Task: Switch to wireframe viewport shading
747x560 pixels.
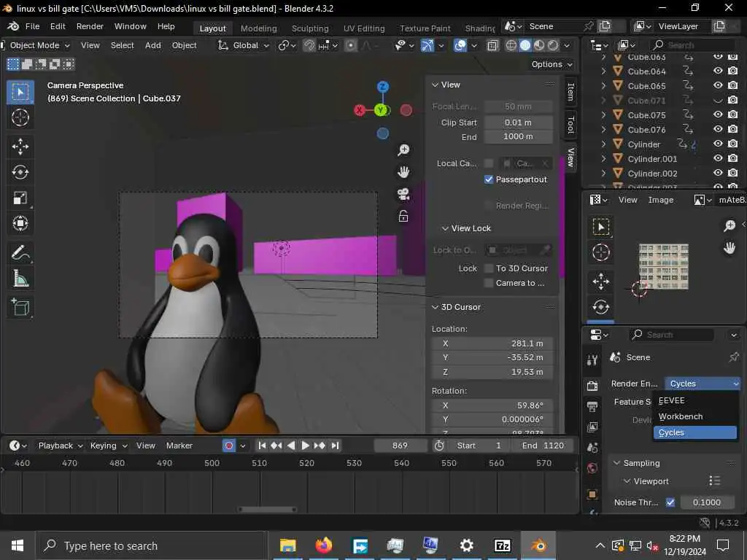Action: click(x=511, y=45)
